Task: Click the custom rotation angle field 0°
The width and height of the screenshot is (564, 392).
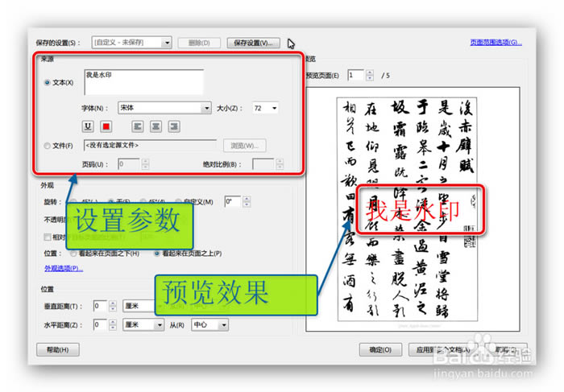Action: (232, 201)
